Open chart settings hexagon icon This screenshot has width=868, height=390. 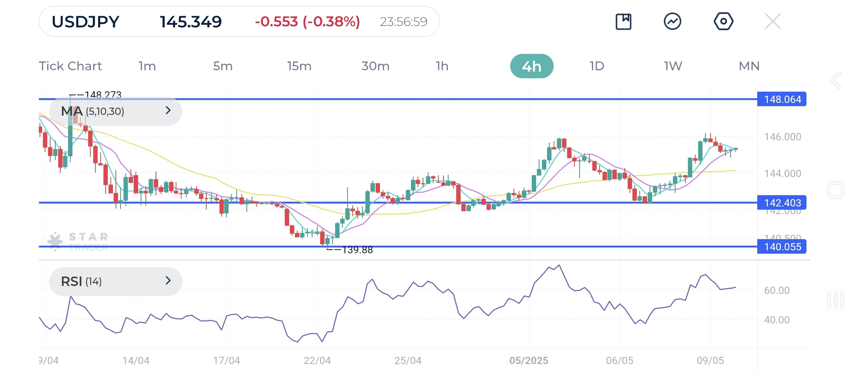tap(723, 21)
